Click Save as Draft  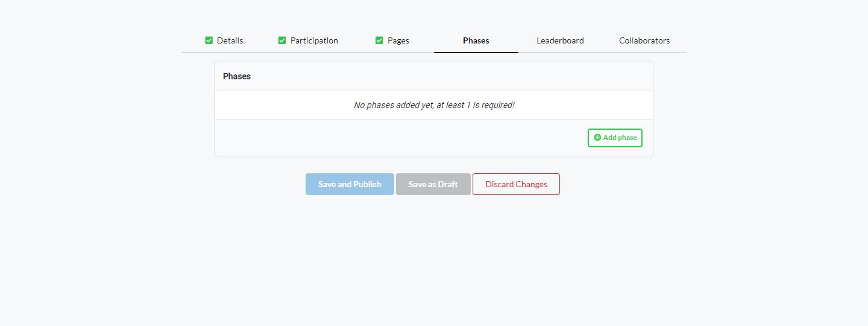point(433,184)
